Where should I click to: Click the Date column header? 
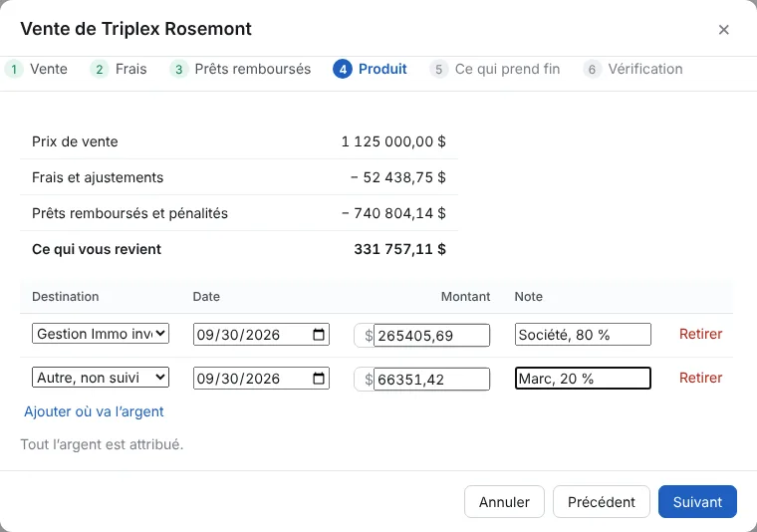coord(206,297)
